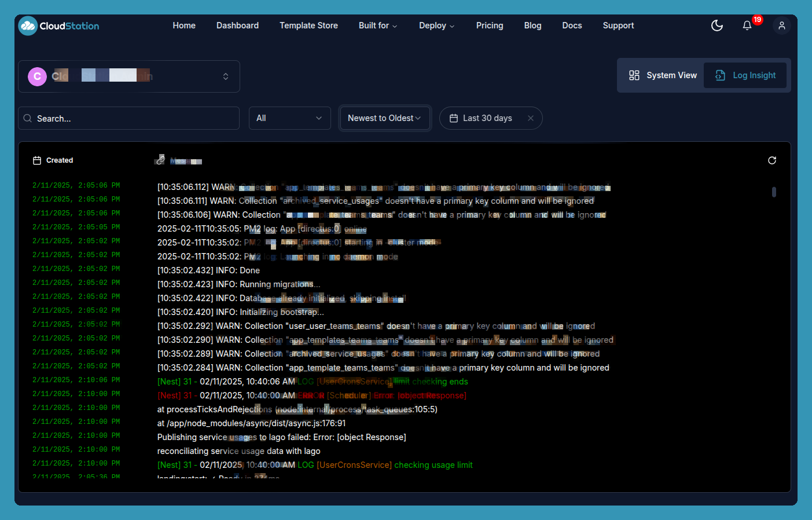Select the 'Running migrations' log entry
The width and height of the screenshot is (812, 520).
238,284
